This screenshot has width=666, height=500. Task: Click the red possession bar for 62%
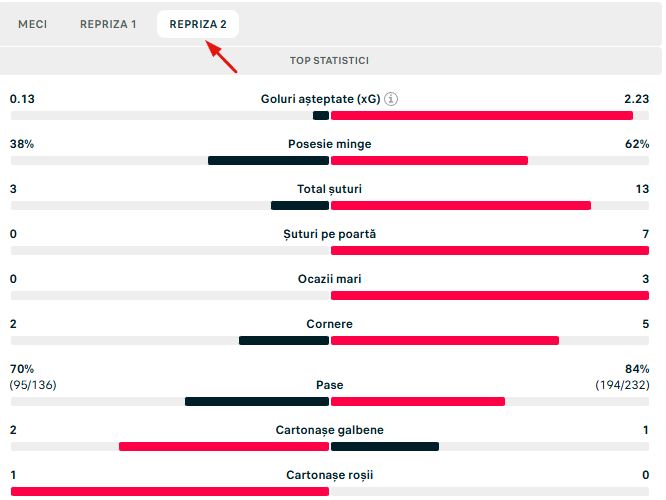[429, 161]
